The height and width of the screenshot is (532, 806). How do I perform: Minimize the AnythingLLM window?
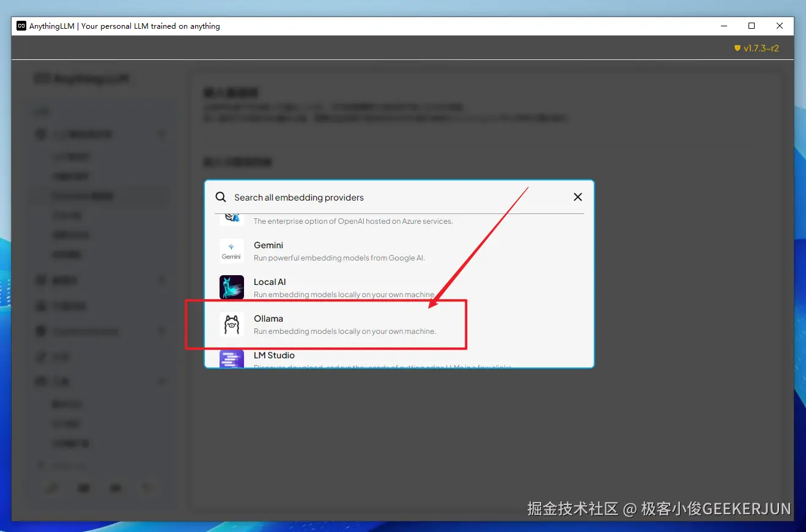723,26
